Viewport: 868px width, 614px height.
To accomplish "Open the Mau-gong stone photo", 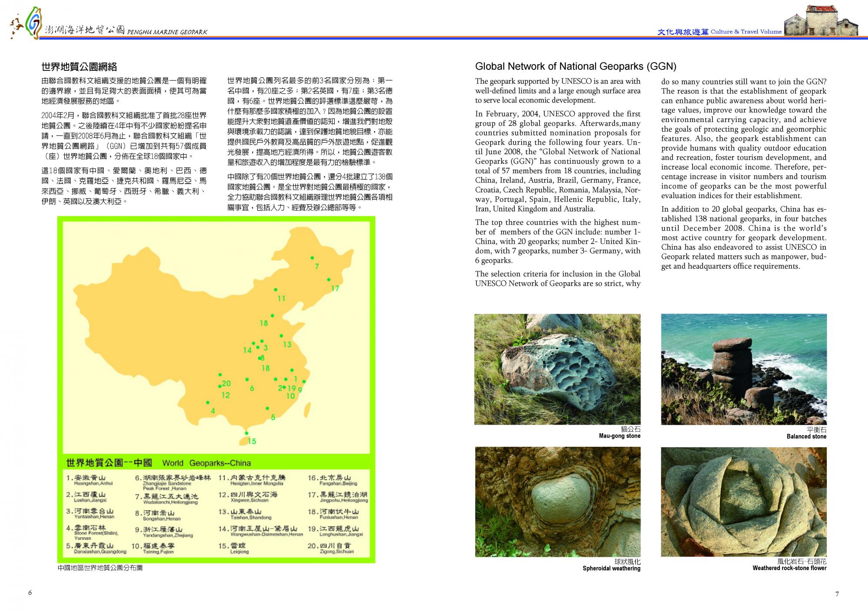I will tap(557, 369).
